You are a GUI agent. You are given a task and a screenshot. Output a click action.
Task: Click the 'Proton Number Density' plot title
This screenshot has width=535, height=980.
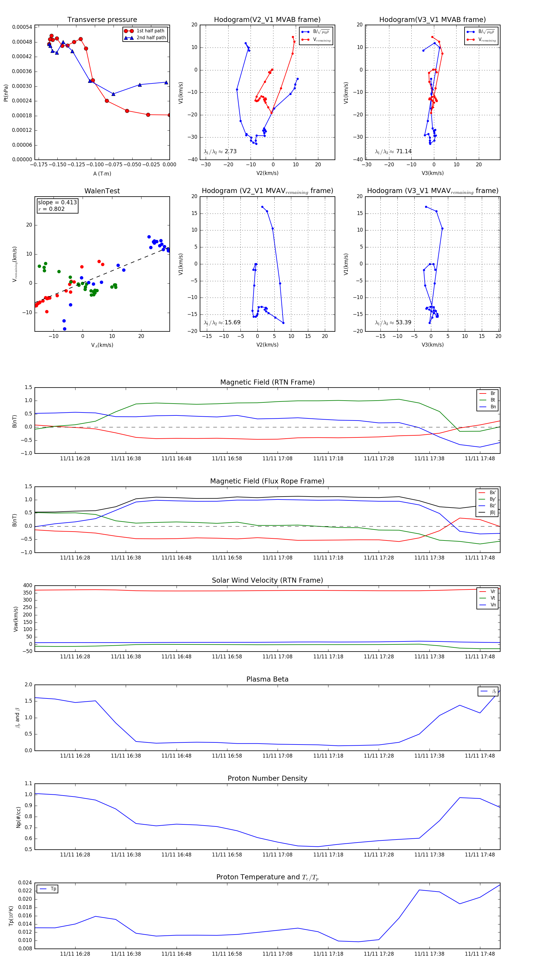pyautogui.click(x=267, y=778)
